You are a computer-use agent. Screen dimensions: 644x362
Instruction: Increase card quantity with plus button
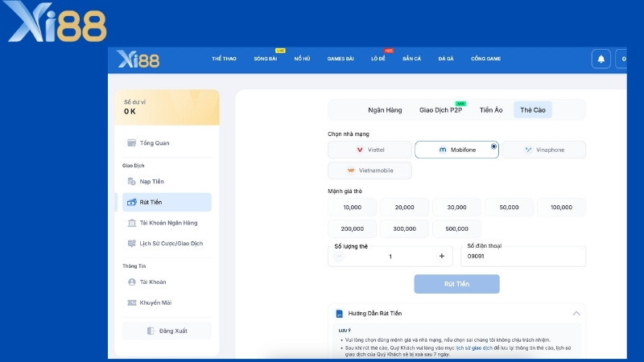pyautogui.click(x=441, y=256)
